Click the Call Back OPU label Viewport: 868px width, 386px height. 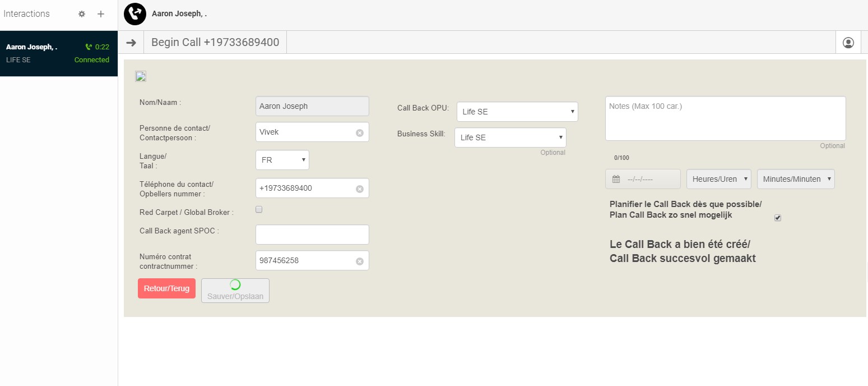pos(423,108)
